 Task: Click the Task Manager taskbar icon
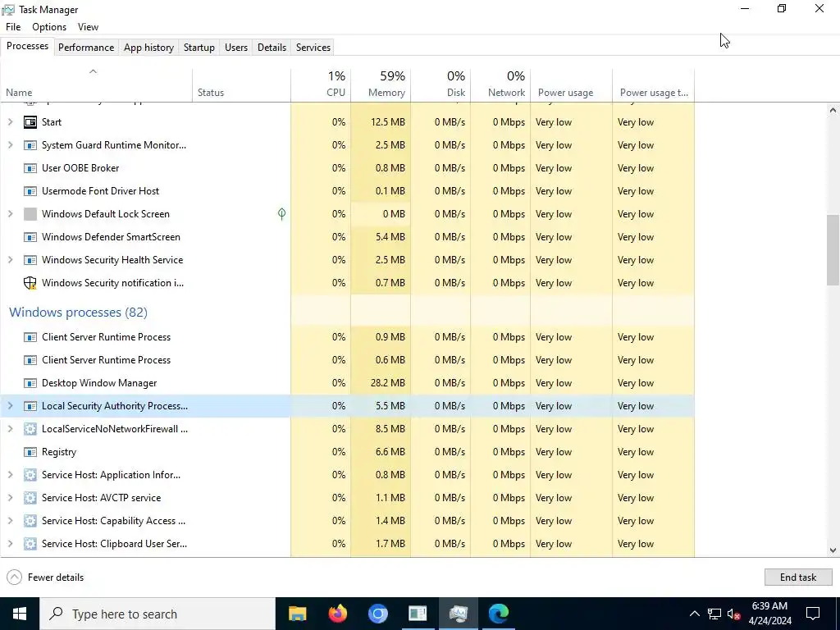pos(458,614)
